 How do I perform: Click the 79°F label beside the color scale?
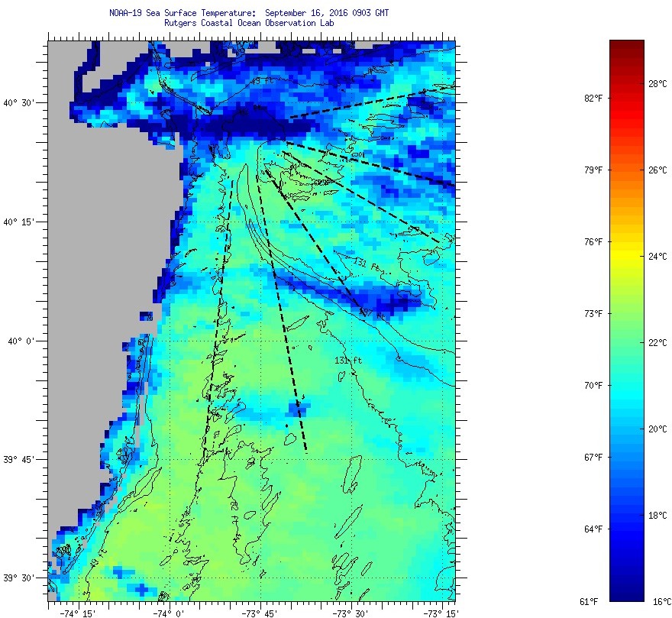(x=593, y=170)
